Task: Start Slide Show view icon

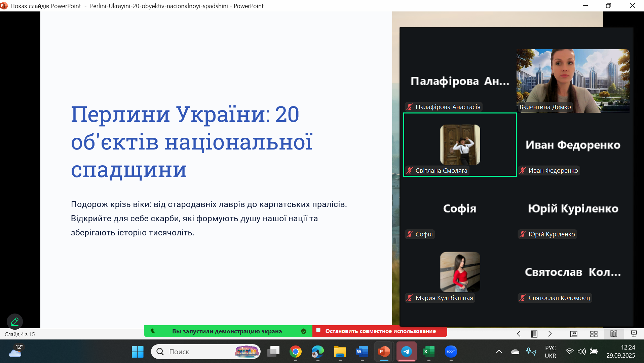Action: pos(634,334)
